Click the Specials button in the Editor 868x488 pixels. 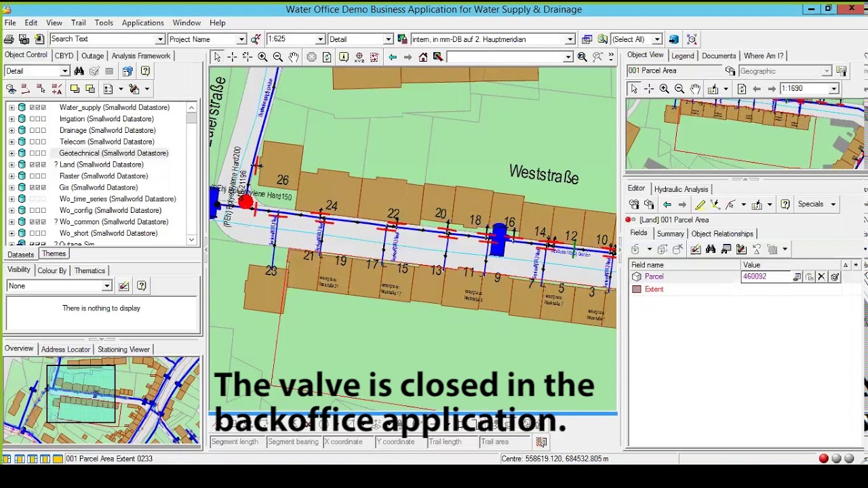coord(816,205)
